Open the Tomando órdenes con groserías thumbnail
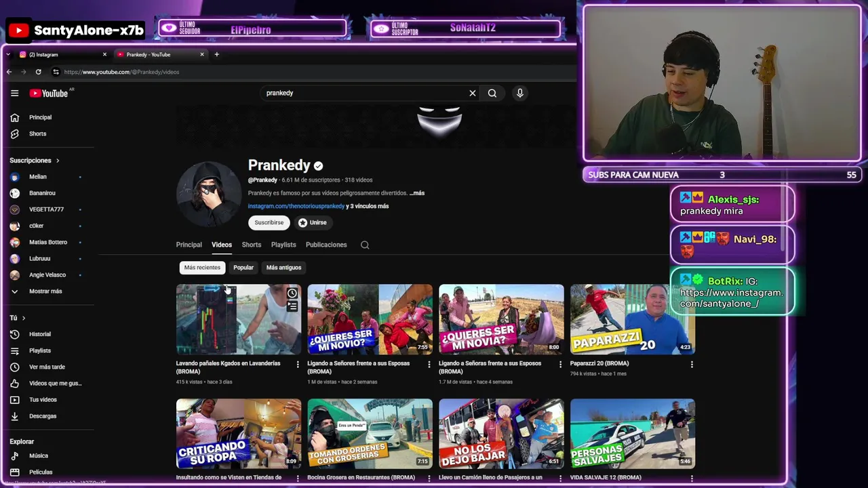This screenshot has width=868, height=488. [370, 434]
